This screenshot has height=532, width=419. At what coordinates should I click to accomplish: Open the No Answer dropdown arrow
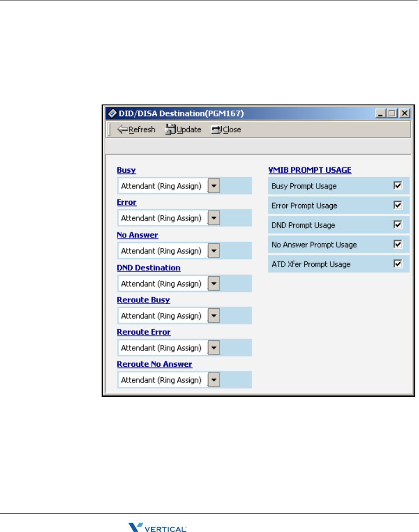[213, 251]
